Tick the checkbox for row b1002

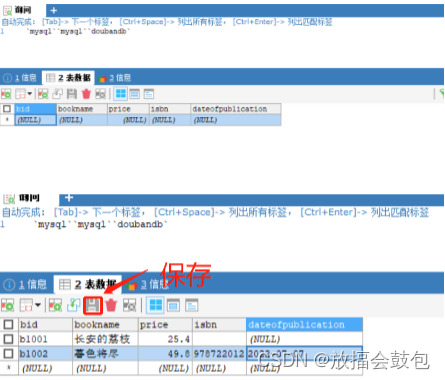pos(8,353)
